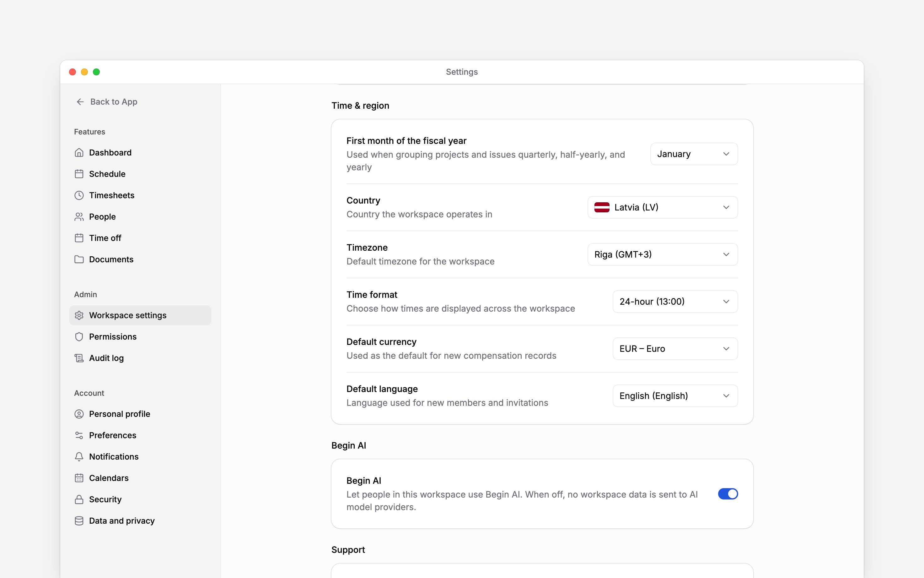This screenshot has height=578, width=924.
Task: Click the Data and privacy database icon
Action: (79, 521)
